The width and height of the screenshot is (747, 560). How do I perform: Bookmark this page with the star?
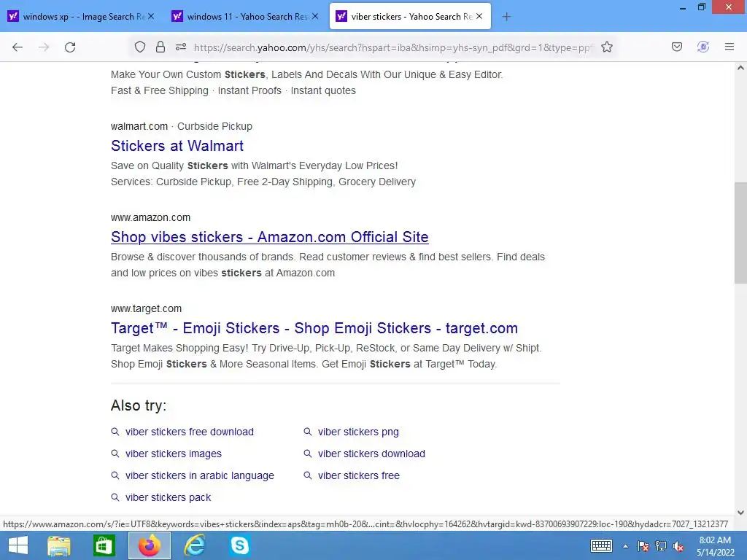[606, 47]
